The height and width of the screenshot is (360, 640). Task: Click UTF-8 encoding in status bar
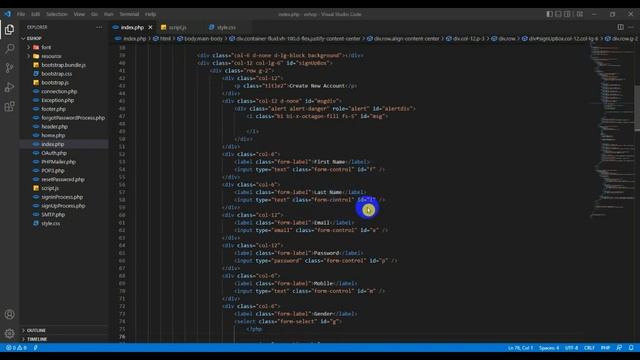pyautogui.click(x=571, y=348)
